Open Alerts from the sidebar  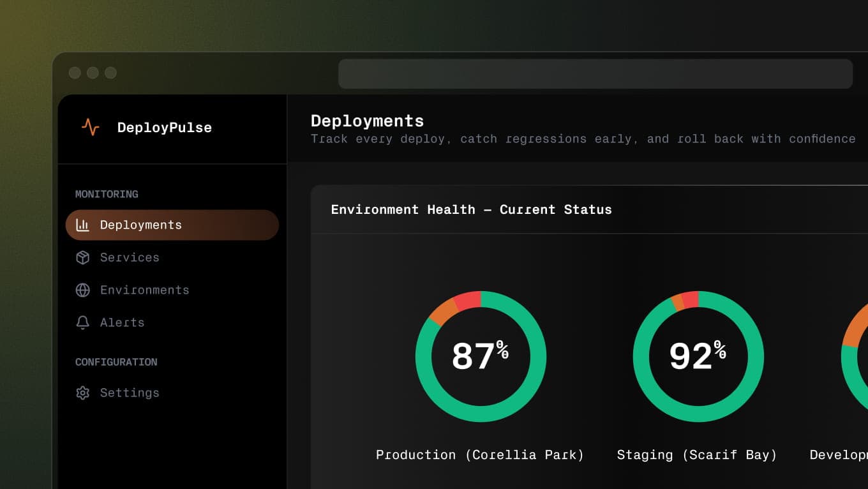(172, 322)
